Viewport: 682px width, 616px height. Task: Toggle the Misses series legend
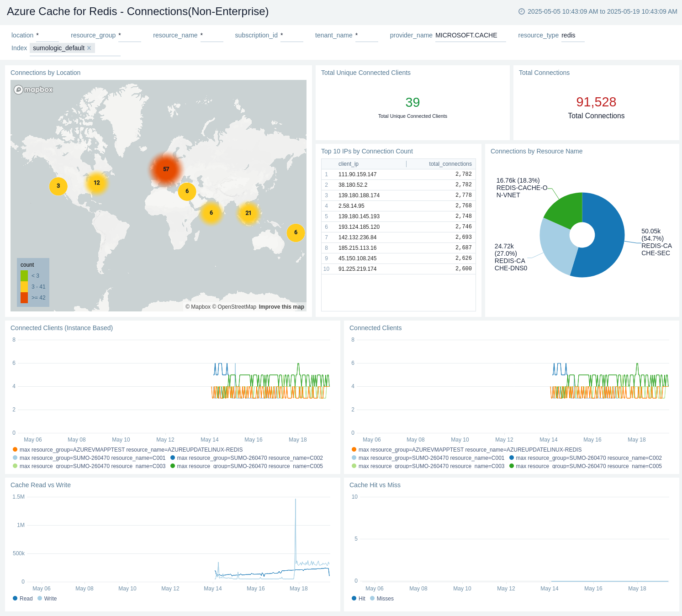[382, 599]
